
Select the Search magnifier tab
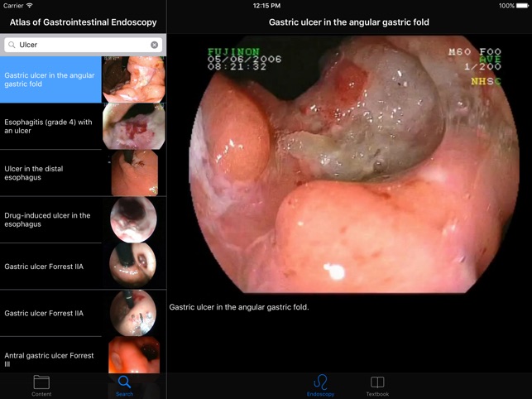point(124,386)
